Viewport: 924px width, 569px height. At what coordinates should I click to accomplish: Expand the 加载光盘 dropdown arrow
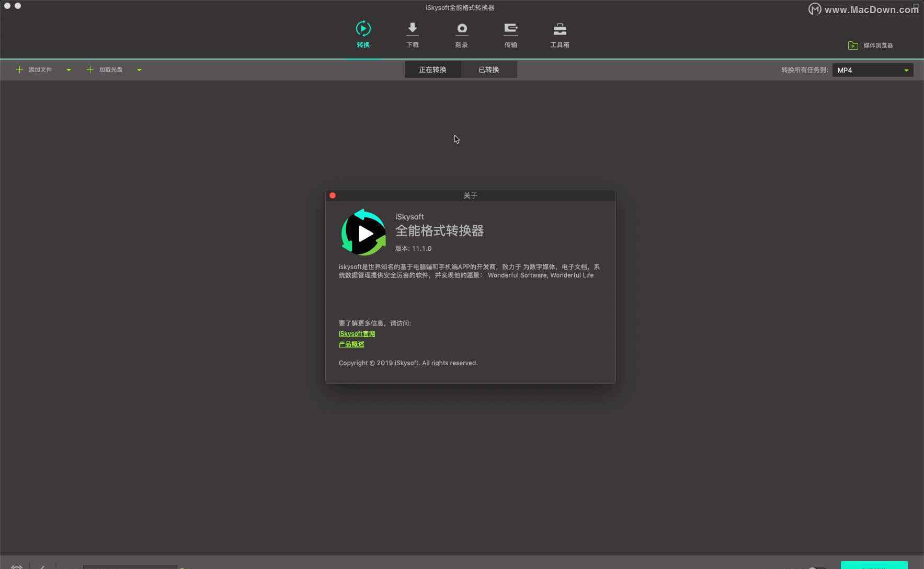coord(139,69)
